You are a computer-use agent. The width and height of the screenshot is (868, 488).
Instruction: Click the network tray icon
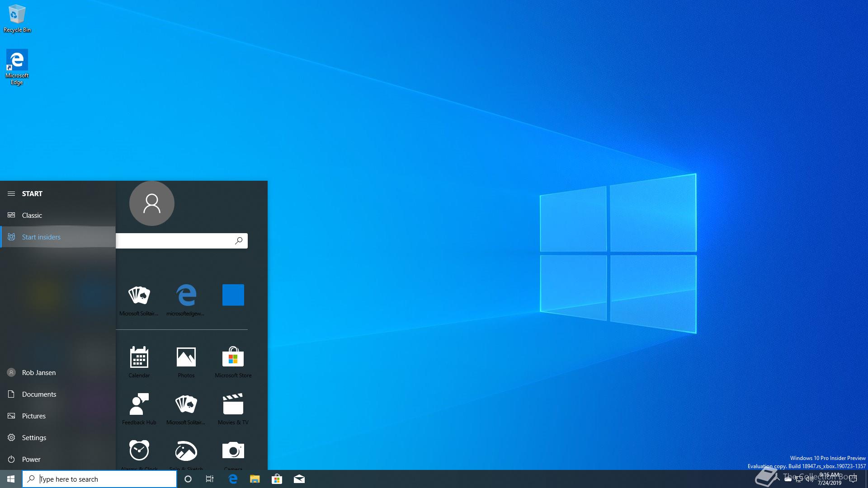point(799,479)
